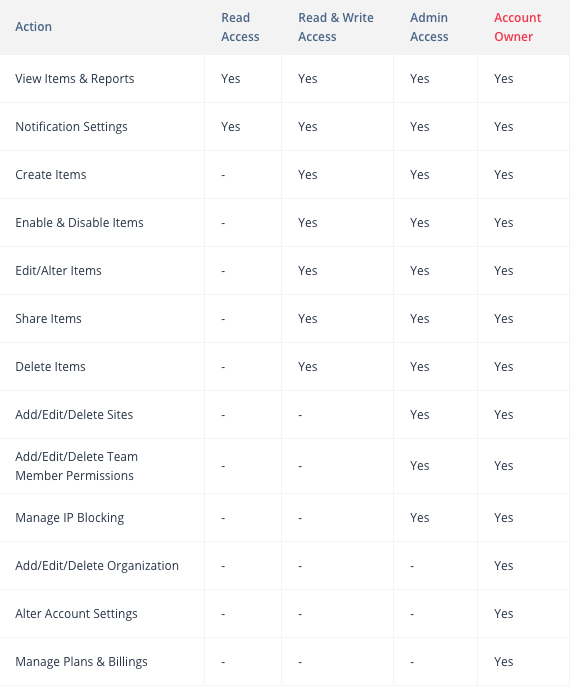The width and height of the screenshot is (570, 688).
Task: Select the Edit/Alter Items row label
Action: click(x=58, y=271)
